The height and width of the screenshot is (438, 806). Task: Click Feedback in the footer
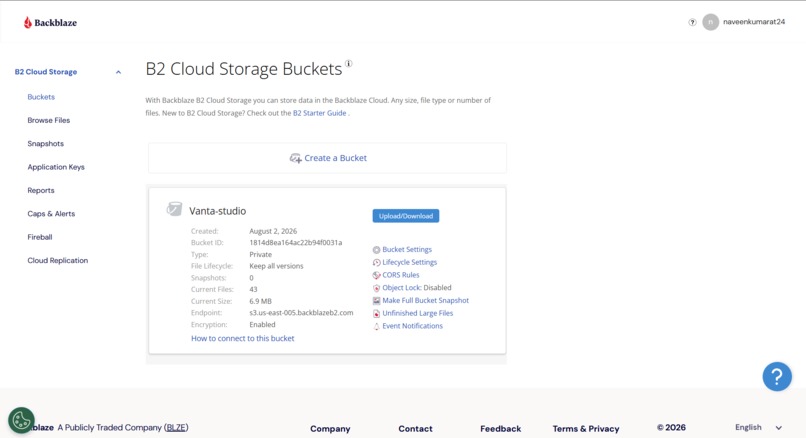tap(501, 429)
